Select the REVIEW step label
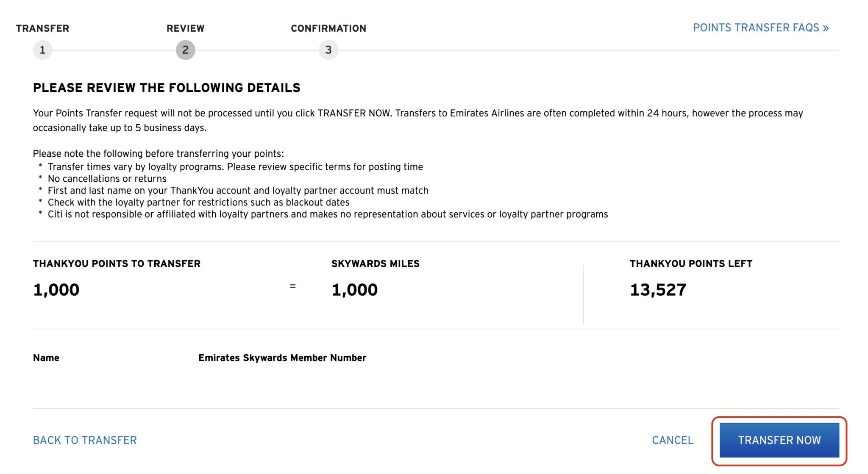This screenshot has height=474, width=868. point(185,28)
